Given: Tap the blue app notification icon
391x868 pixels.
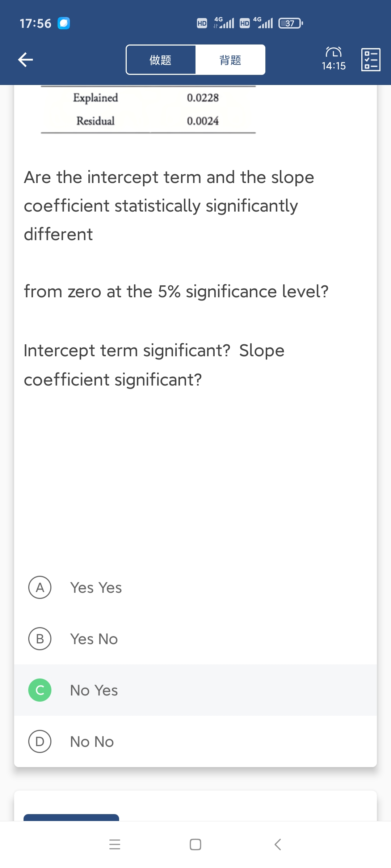Looking at the screenshot, I should click(x=64, y=24).
